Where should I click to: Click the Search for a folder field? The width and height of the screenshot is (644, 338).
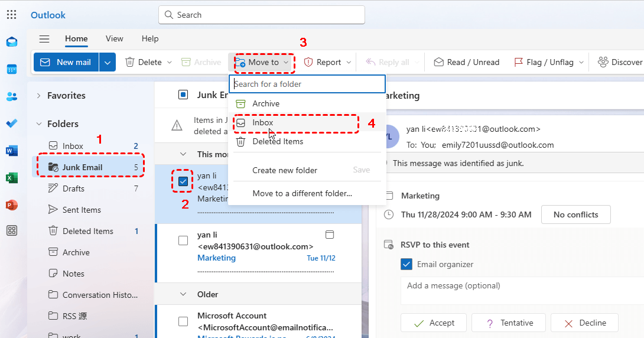coord(307,84)
